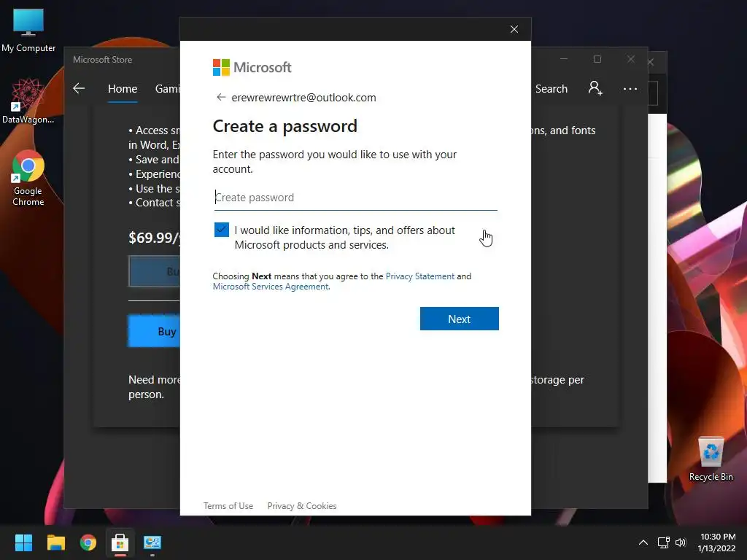Click the Microsoft Store window title
The width and height of the screenshot is (747, 560).
click(102, 60)
